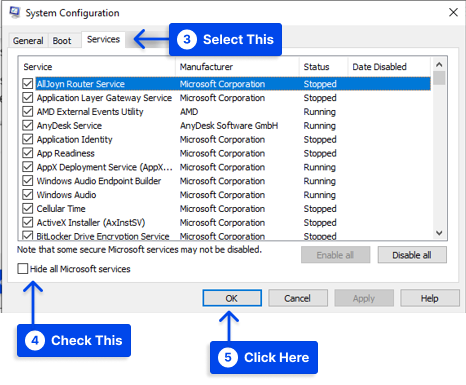Check Hide all Microsoft services
Screen dimensions: 466x385
pyautogui.click(x=23, y=269)
